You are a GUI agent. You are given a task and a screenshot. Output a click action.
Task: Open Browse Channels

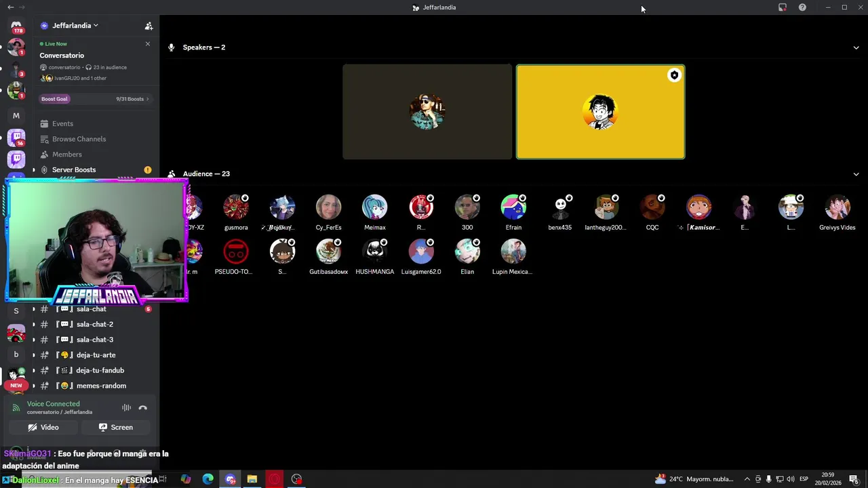pos(79,139)
